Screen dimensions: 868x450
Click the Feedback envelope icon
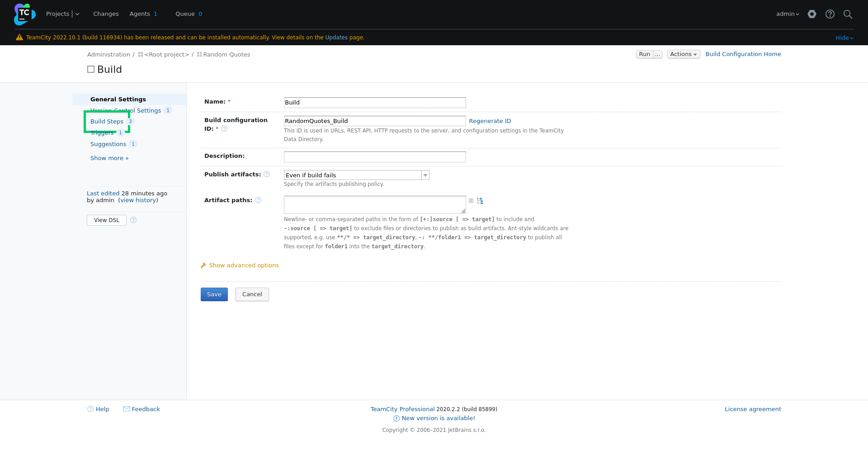[x=127, y=409]
